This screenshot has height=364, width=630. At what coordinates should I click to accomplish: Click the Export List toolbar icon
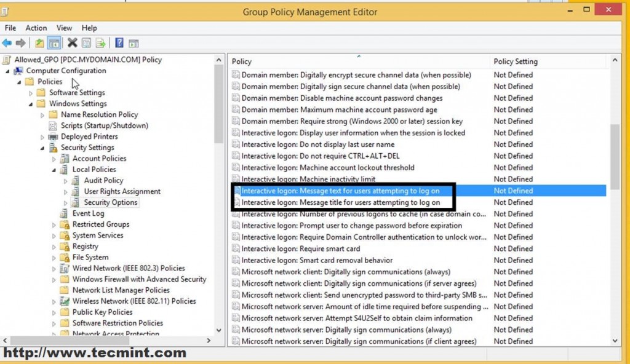[100, 43]
